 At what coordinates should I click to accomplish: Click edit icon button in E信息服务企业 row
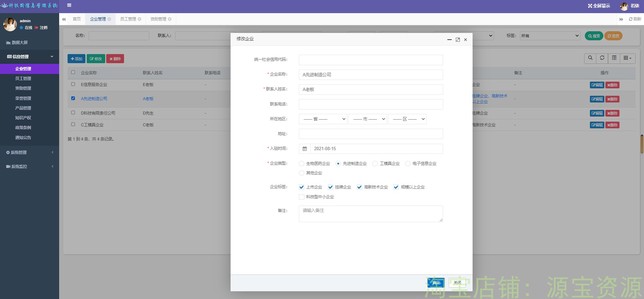point(597,85)
